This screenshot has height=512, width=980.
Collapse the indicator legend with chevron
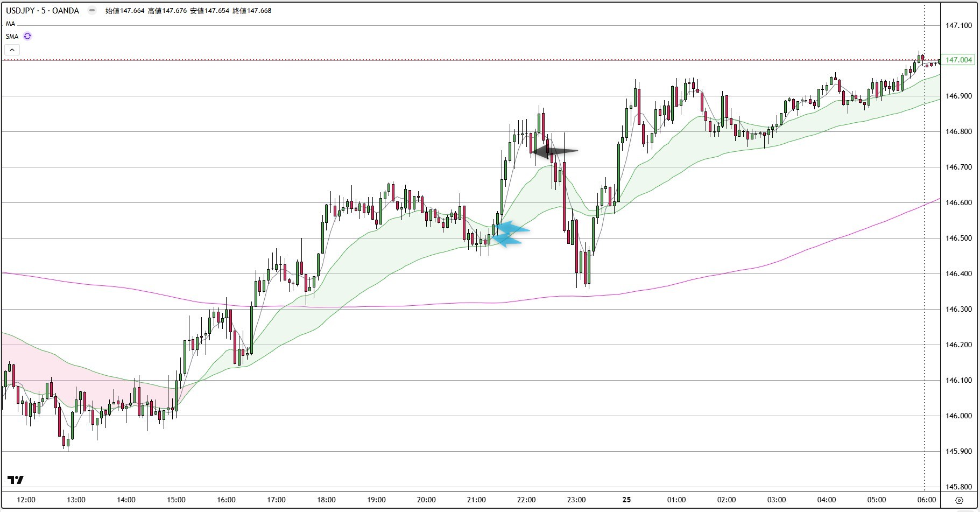click(12, 50)
